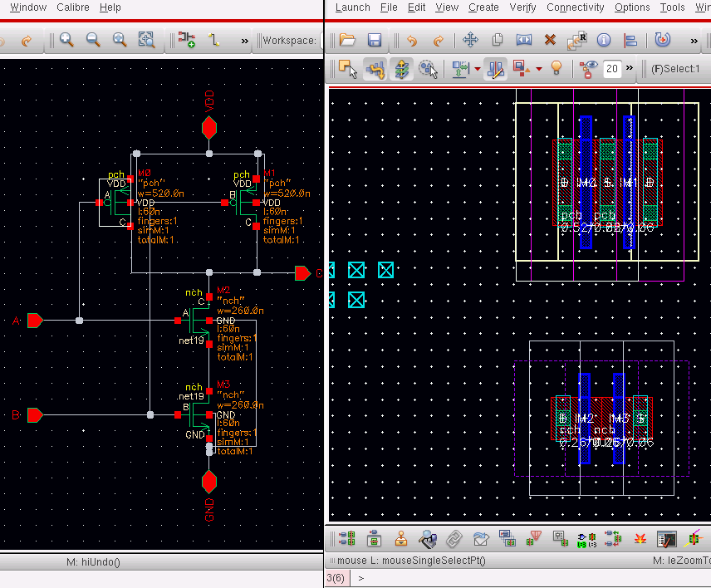Choose the create wire tool in schematic
This screenshot has height=588, width=711.
pos(213,40)
